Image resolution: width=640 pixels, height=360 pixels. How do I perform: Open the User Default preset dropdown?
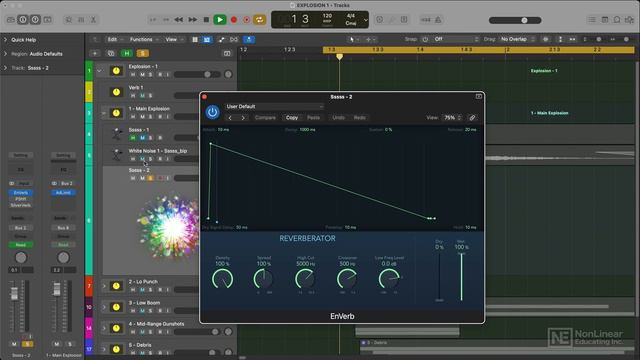274,107
